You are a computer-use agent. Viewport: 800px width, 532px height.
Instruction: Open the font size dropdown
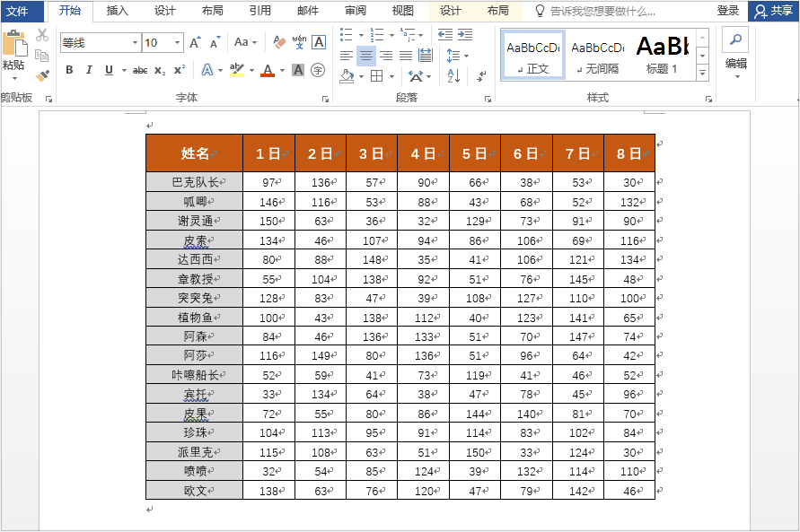tap(178, 43)
